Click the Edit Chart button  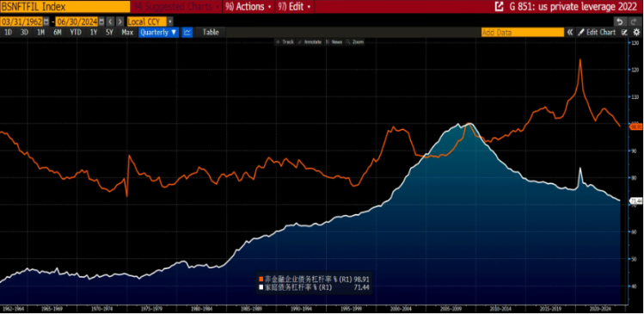click(597, 32)
